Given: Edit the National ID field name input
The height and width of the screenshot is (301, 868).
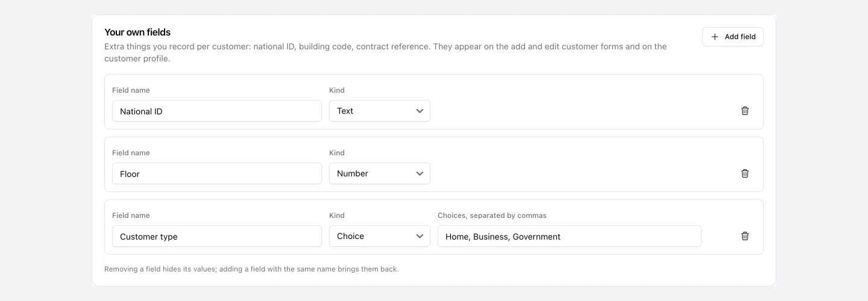Looking at the screenshot, I should (x=217, y=111).
